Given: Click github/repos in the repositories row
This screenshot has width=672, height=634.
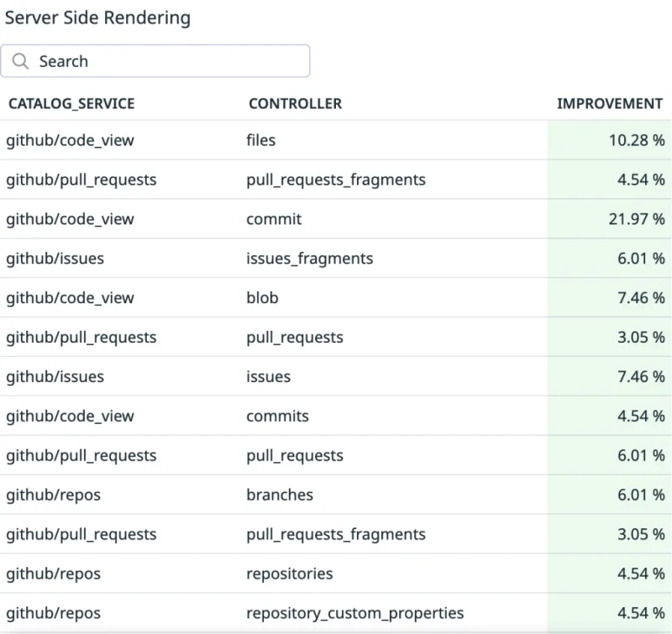Looking at the screenshot, I should (53, 574).
